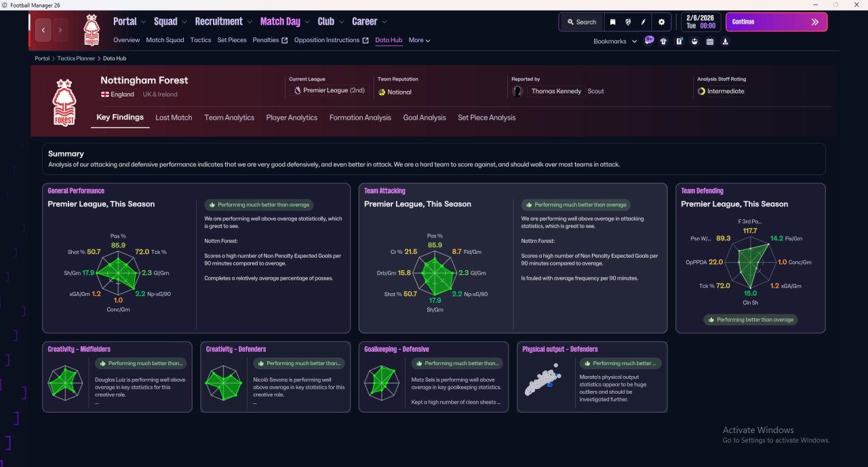Switch to the Formation Analysis tab
Image resolution: width=868 pixels, height=467 pixels.
pyautogui.click(x=360, y=117)
